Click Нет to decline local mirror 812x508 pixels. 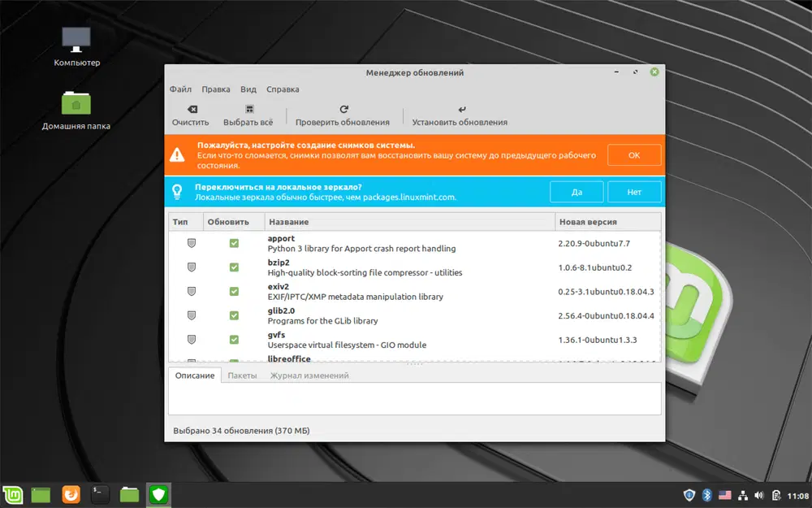point(634,192)
